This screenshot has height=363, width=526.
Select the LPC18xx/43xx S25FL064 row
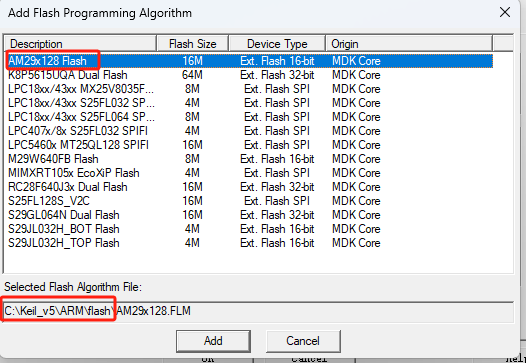tap(250, 117)
